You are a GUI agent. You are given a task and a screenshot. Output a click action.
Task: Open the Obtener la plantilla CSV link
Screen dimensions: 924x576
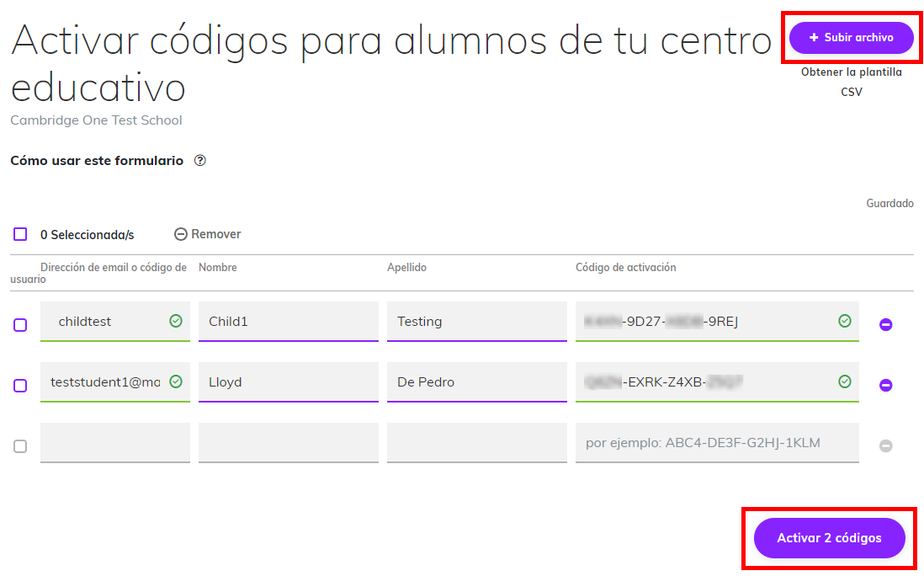coord(852,82)
